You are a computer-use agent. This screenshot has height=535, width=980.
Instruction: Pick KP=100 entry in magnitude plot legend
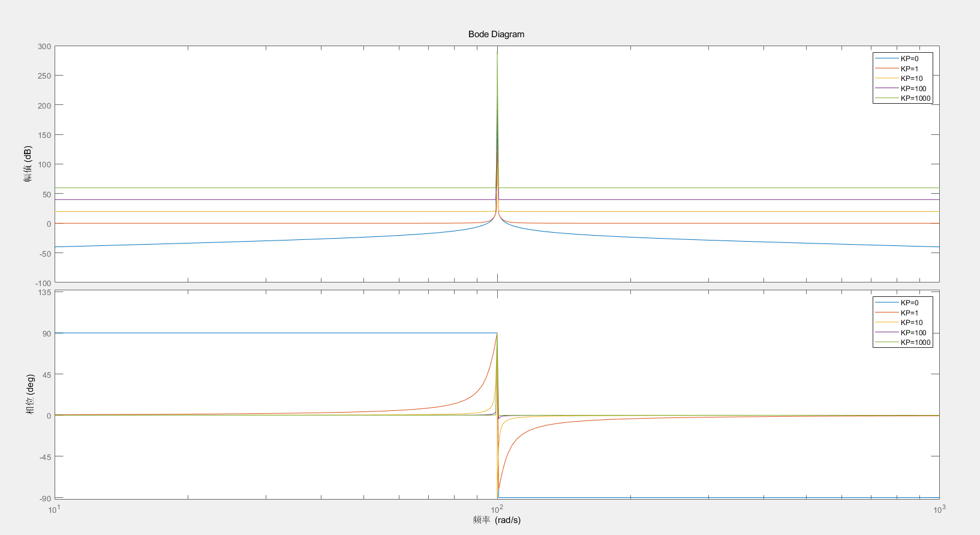[x=913, y=89]
